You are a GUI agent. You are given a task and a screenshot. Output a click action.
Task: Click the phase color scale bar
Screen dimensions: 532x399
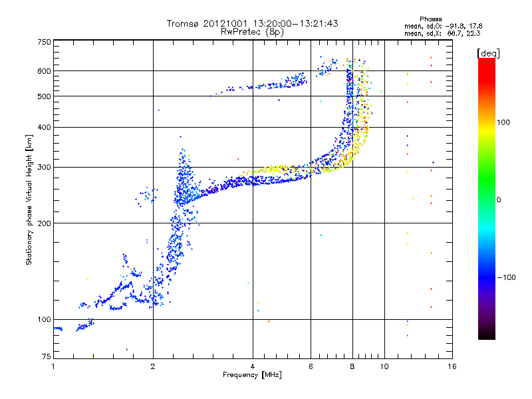487,198
